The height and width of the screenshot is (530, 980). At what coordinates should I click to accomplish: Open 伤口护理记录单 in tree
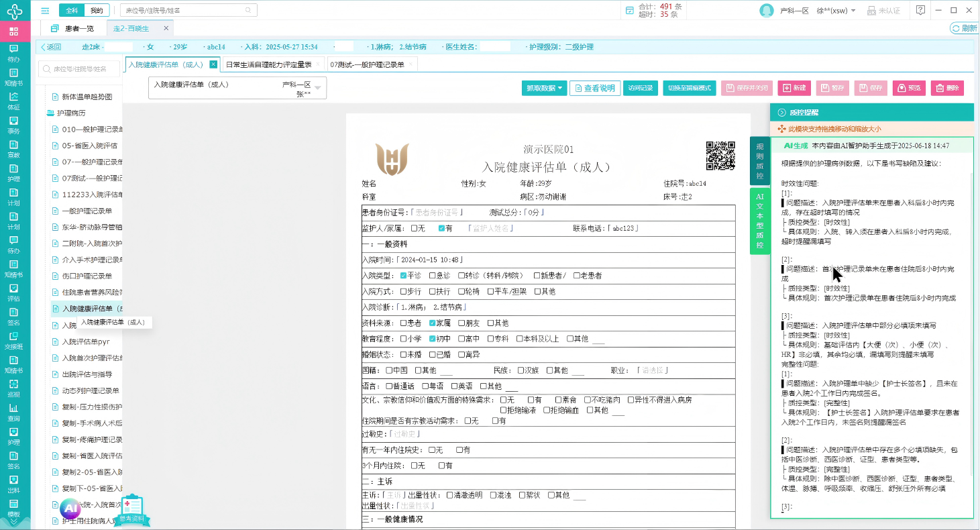(87, 276)
